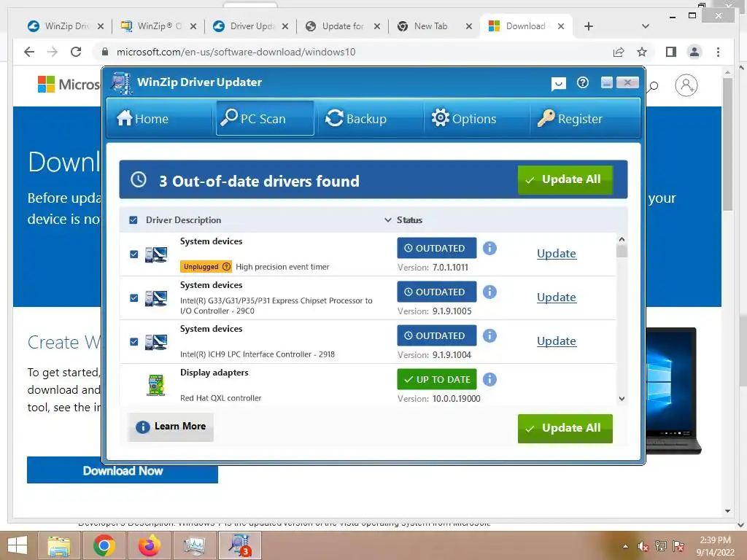Screen dimensions: 747x560
Task: Click the driver list scroll down arrow
Action: pyautogui.click(x=622, y=399)
